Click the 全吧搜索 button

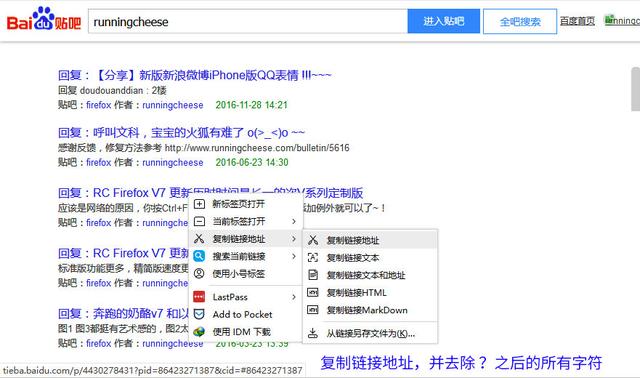520,21
